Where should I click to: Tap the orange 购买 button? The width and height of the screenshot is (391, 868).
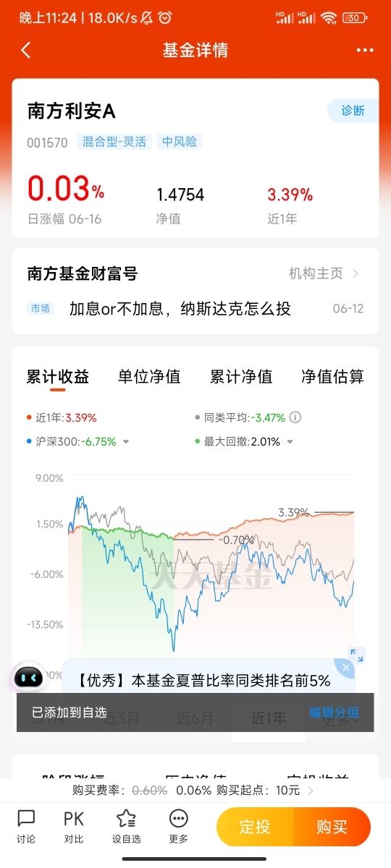(332, 827)
